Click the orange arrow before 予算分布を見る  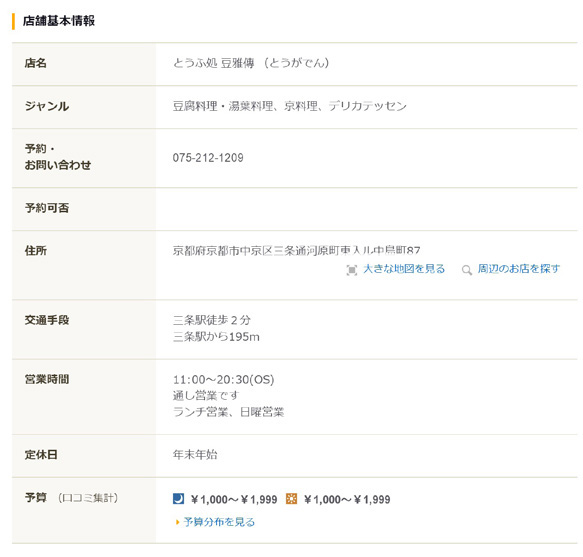pos(177,522)
